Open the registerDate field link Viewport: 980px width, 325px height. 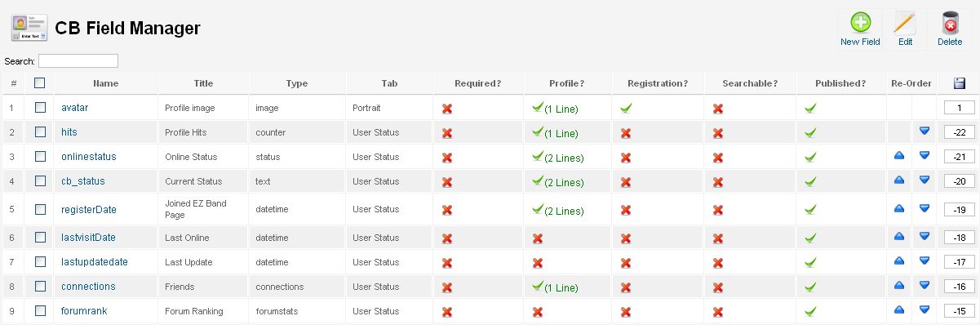(89, 210)
